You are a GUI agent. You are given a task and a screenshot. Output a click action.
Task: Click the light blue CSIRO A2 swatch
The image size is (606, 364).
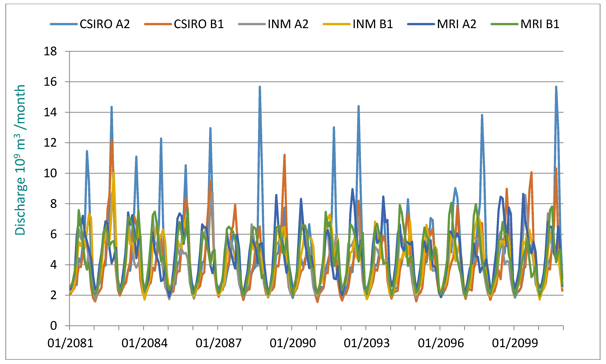64,24
